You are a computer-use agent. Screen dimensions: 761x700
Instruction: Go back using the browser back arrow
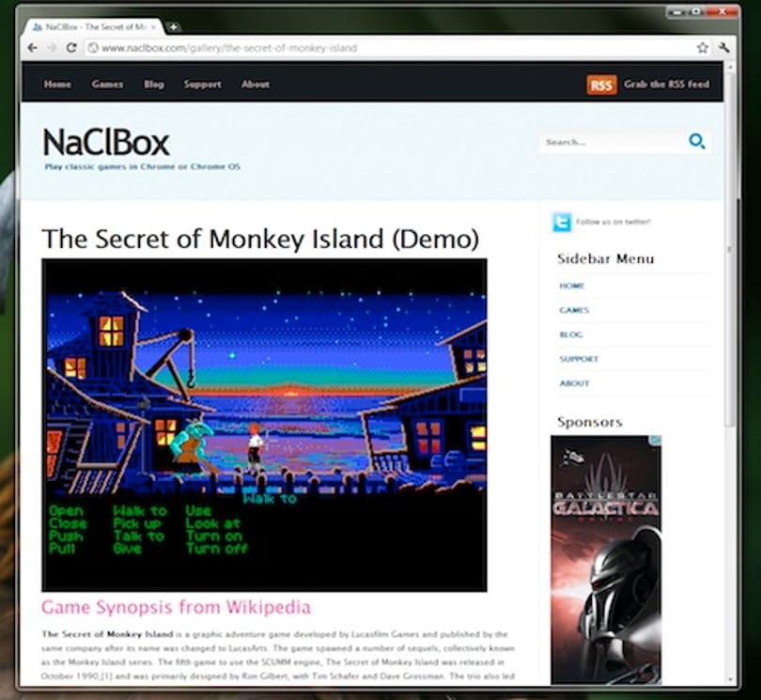33,48
